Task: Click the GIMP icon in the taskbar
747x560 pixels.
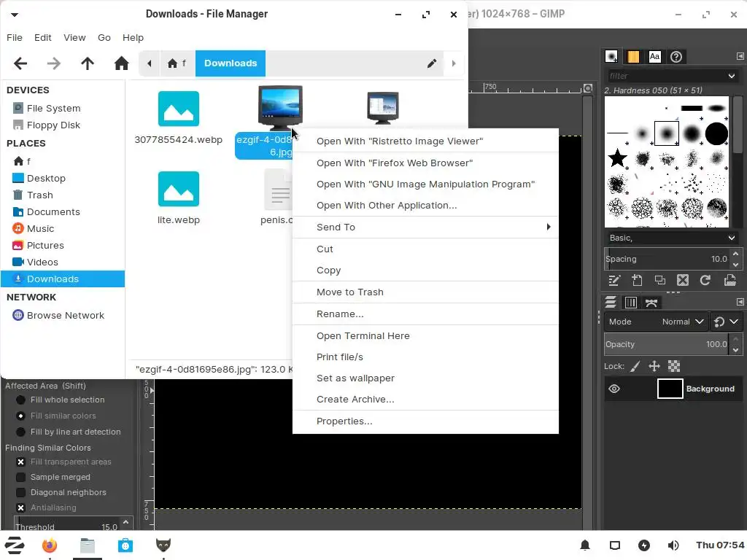Action: tap(163, 545)
